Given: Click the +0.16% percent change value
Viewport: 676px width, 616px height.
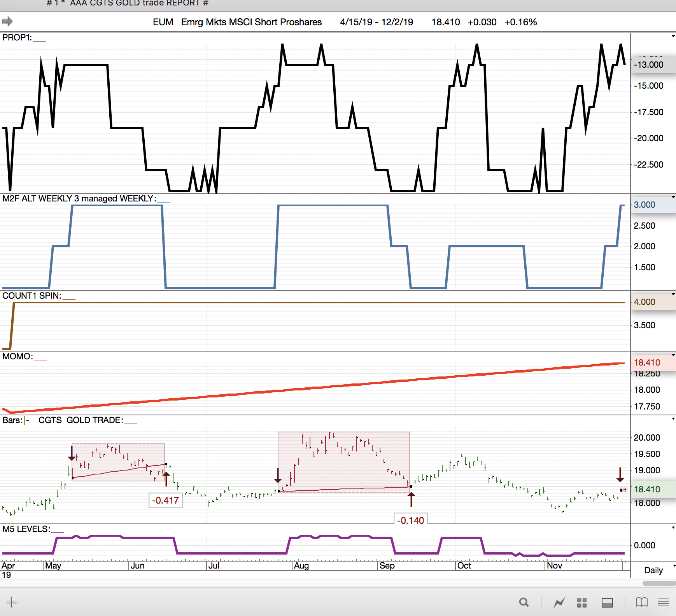Looking at the screenshot, I should tap(521, 22).
